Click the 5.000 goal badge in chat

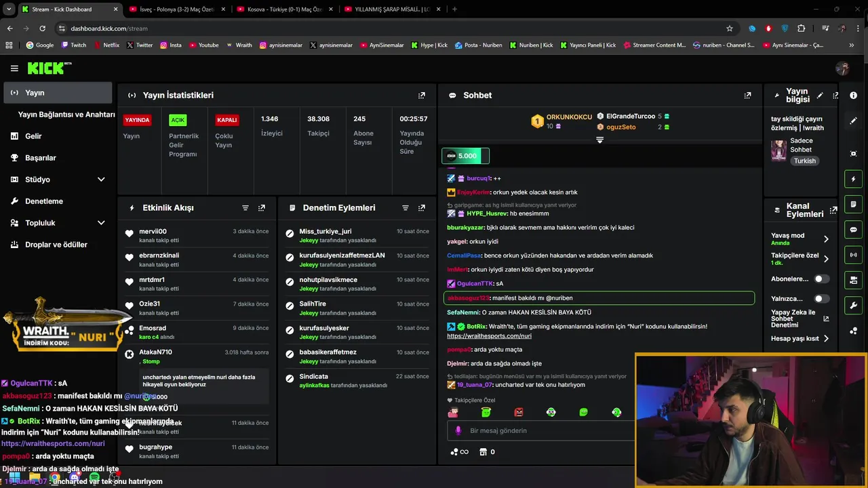point(465,156)
